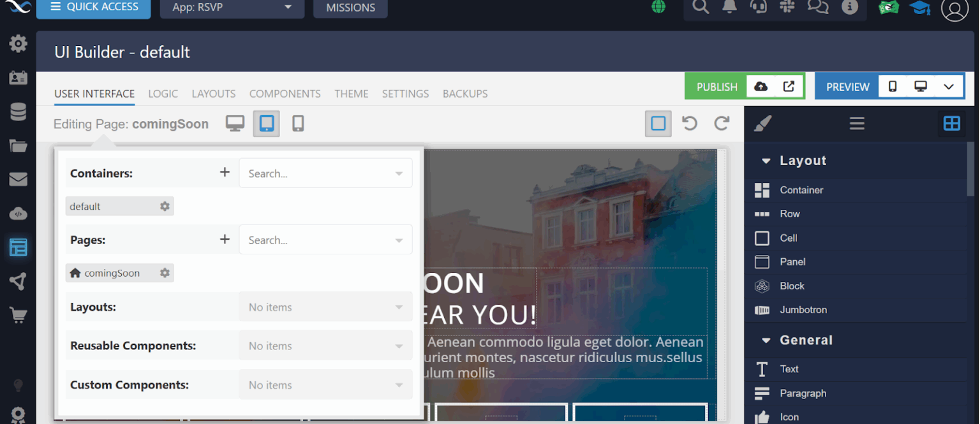Click the undo arrow above the canvas
Screen dimensions: 980x424
point(690,123)
